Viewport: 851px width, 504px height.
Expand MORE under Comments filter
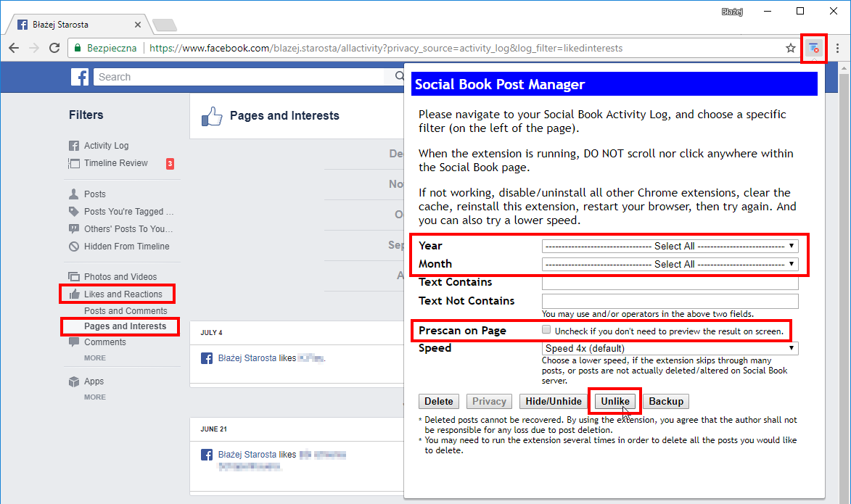95,358
